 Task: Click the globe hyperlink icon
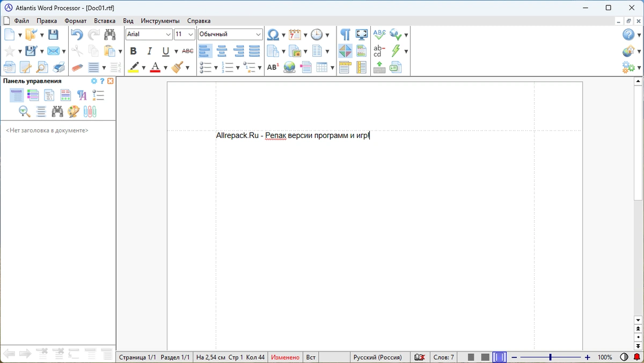(289, 67)
